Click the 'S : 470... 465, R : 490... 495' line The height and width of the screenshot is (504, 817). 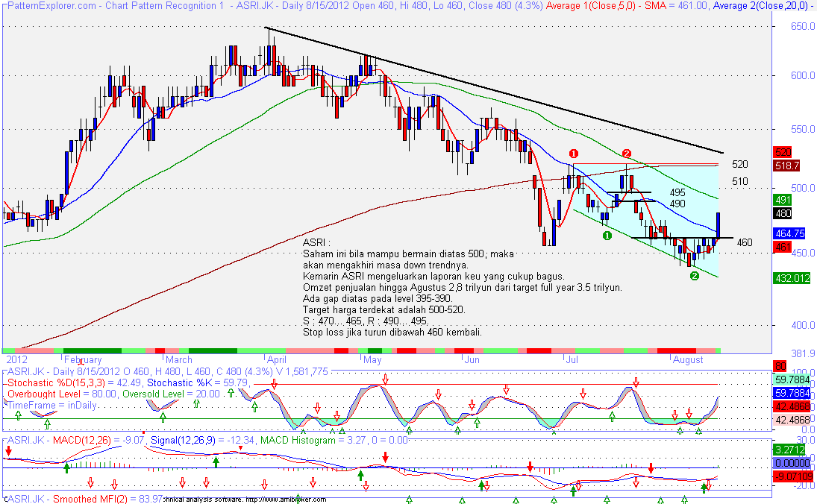(366, 321)
